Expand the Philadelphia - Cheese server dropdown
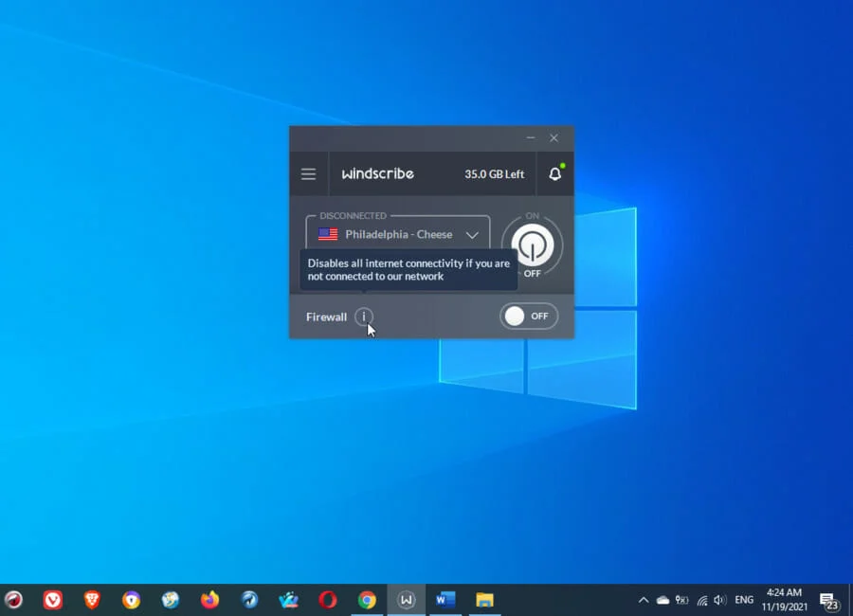 pos(472,234)
